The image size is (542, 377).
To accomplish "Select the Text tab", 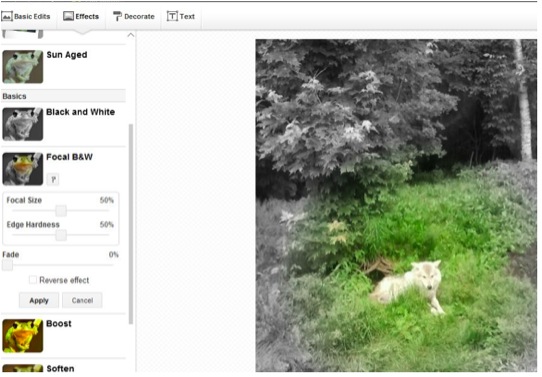I will tap(181, 16).
